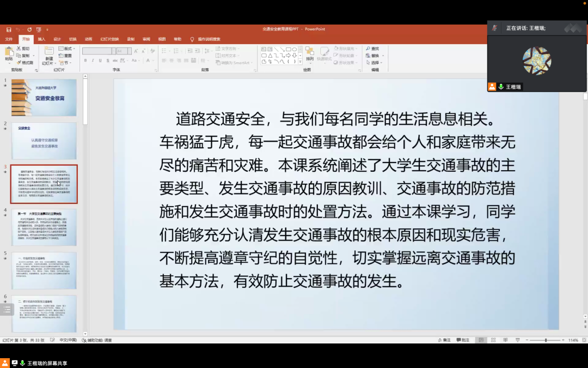Screen dimensions: 588x368
Task: Create a new slide with 新建幻灯片
Action: click(x=48, y=55)
